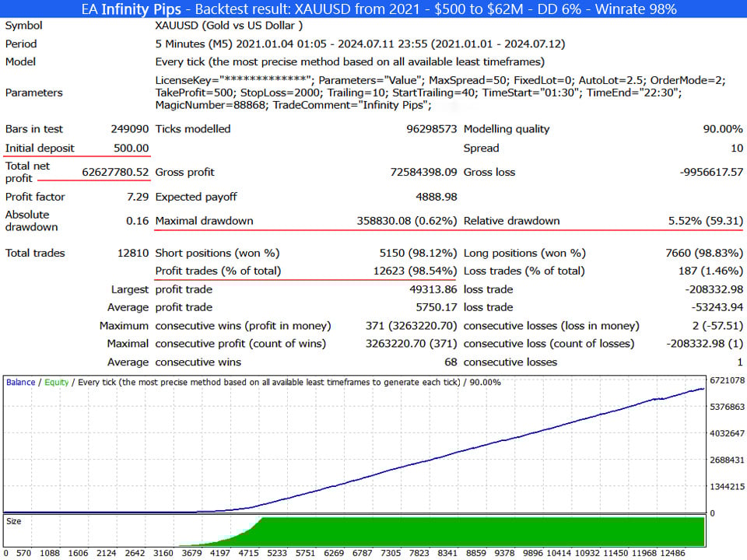The height and width of the screenshot is (560, 747).
Task: Click the x-axis label 5233
Action: point(277,553)
